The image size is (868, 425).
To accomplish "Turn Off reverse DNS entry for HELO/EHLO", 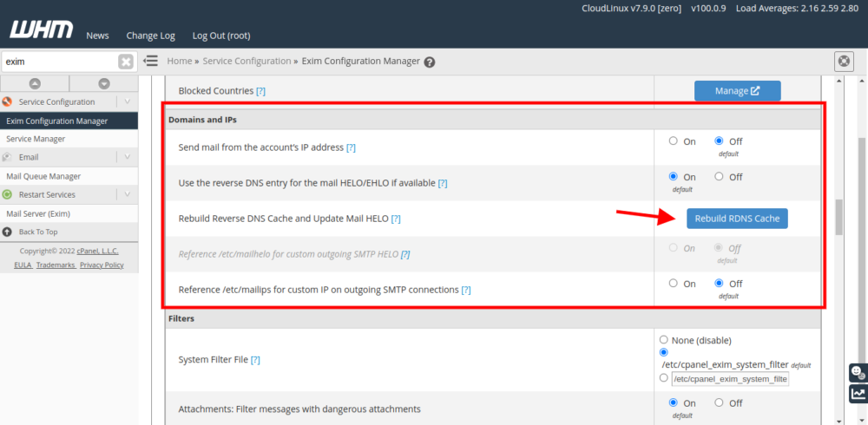I will [719, 177].
